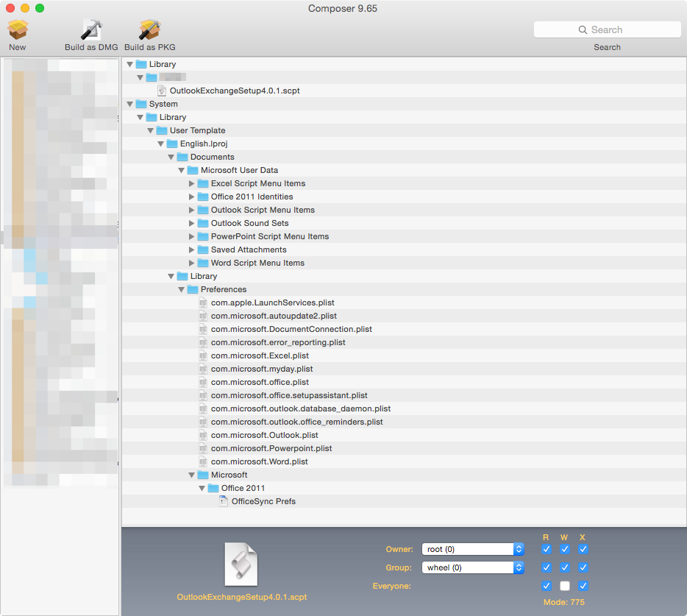
Task: Collapse the Preferences folder triangle
Action: pos(182,290)
